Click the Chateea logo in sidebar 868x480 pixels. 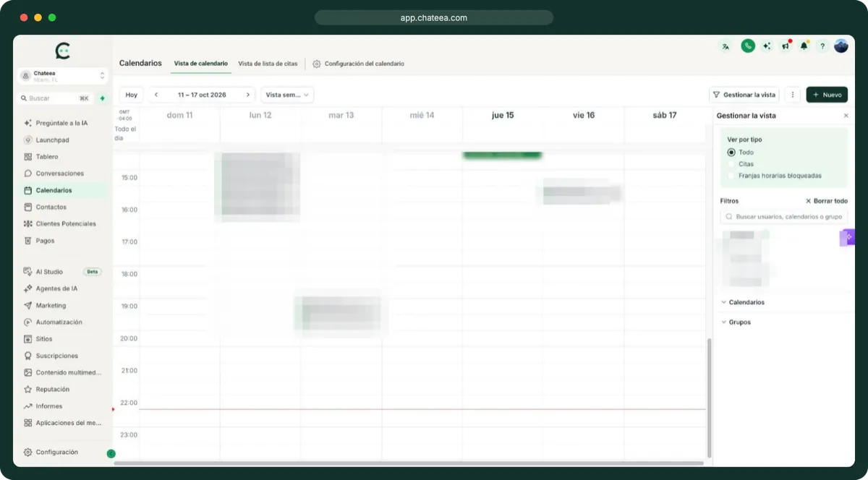(63, 51)
